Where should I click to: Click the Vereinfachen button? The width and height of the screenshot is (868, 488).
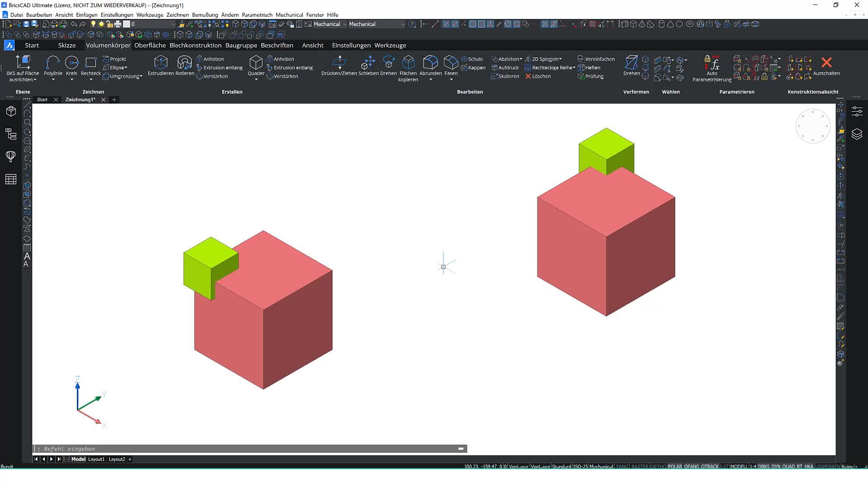click(596, 59)
